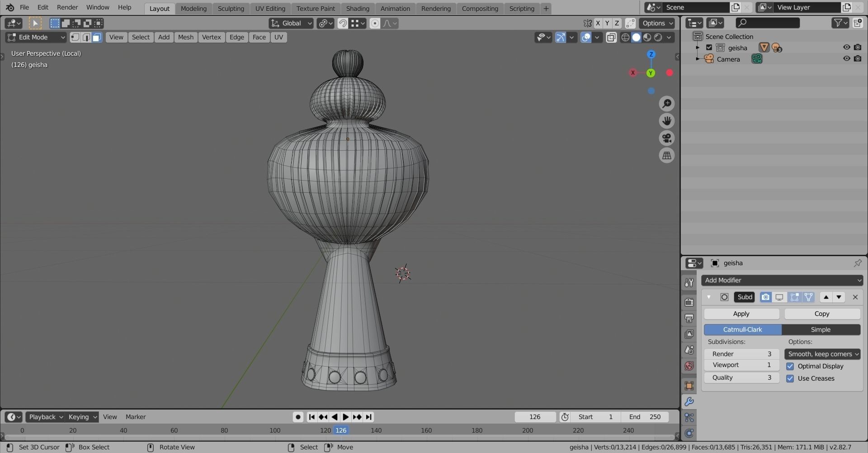868x453 pixels.
Task: Move Subd modifier down
Action: click(839, 297)
